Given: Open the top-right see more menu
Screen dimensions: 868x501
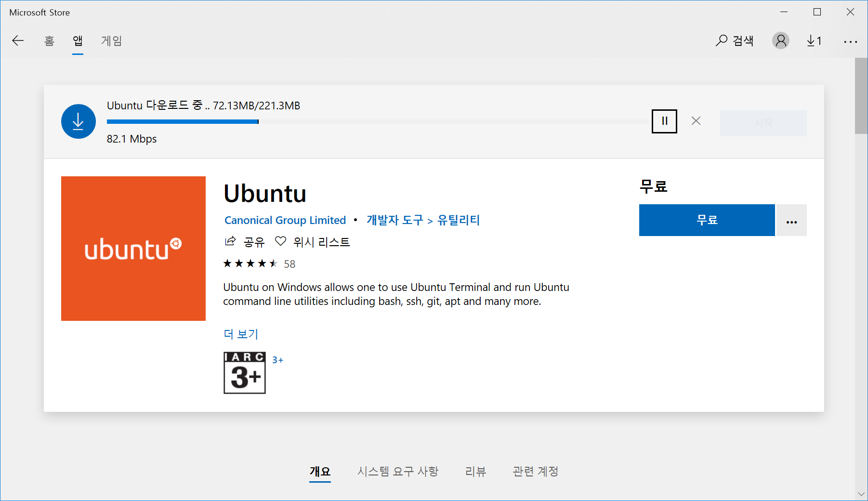Looking at the screenshot, I should click(x=850, y=42).
